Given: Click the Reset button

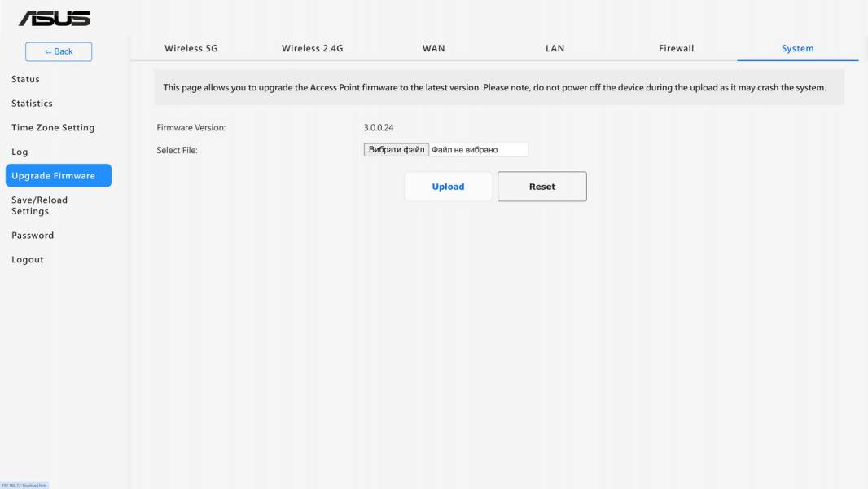Looking at the screenshot, I should tap(542, 187).
